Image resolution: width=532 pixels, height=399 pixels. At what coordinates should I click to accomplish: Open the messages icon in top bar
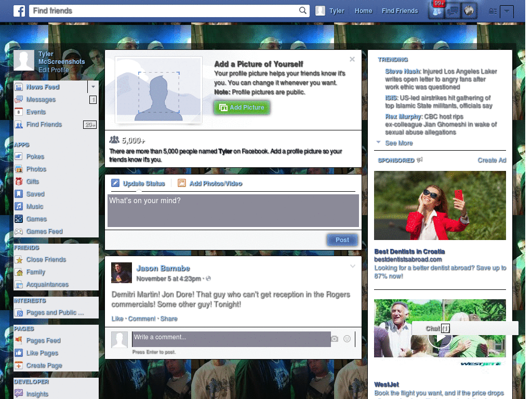453,11
